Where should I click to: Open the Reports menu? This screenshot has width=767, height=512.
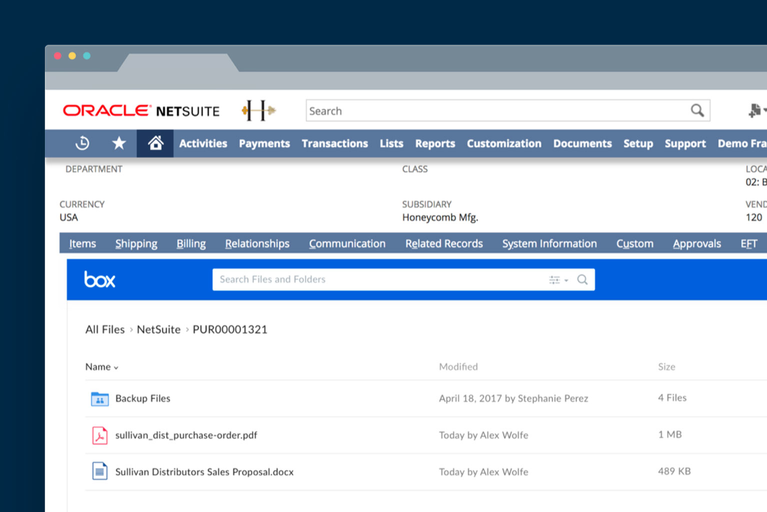coord(435,143)
